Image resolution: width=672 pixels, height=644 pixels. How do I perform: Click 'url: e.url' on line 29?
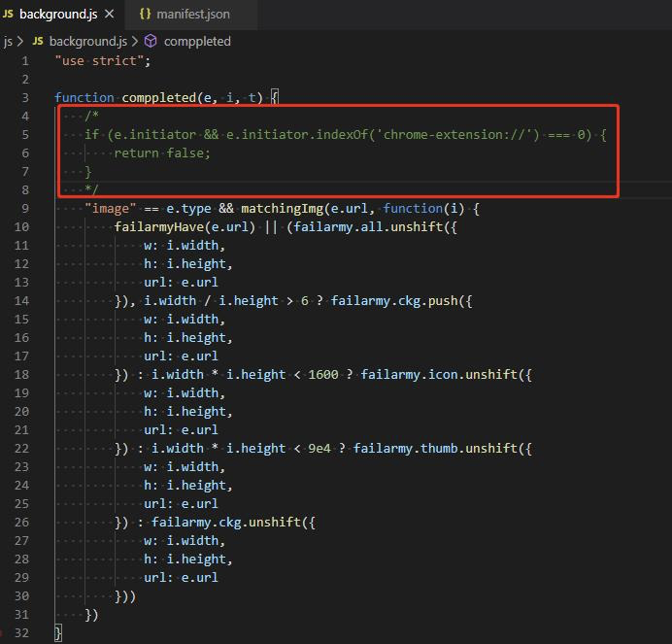[x=181, y=578]
